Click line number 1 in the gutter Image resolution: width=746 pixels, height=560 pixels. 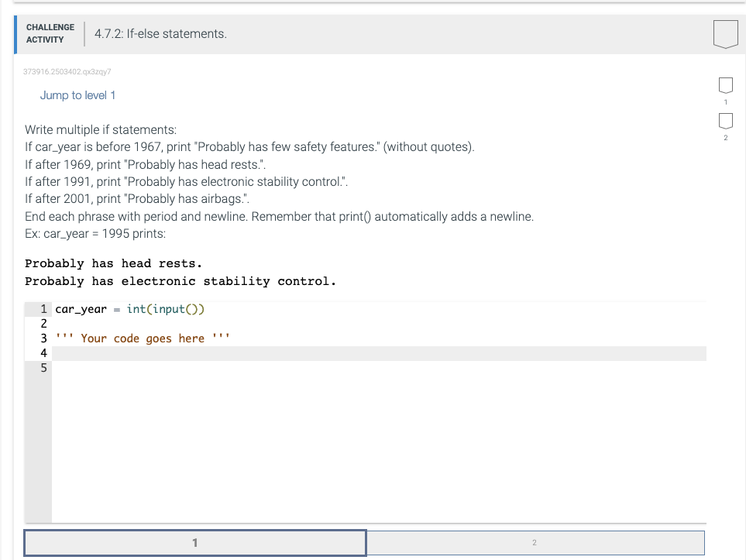pyautogui.click(x=43, y=308)
